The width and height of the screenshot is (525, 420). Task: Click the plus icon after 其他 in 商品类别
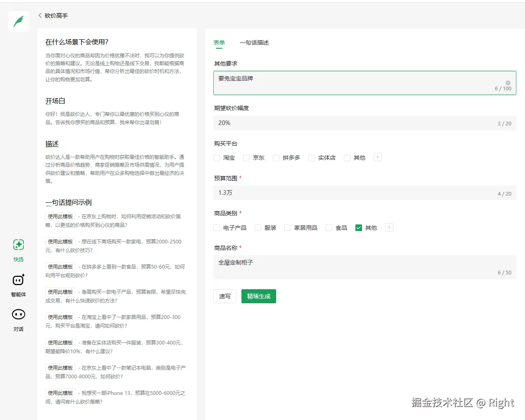point(388,227)
